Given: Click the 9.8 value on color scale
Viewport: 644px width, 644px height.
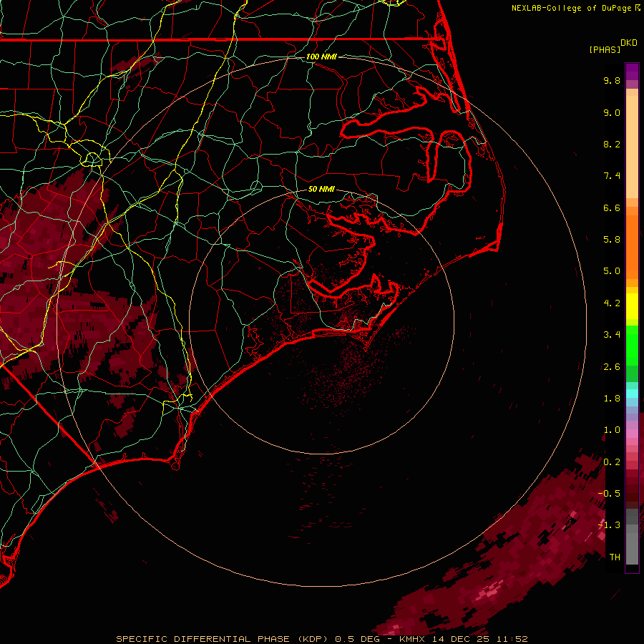Looking at the screenshot, I should tap(612, 80).
